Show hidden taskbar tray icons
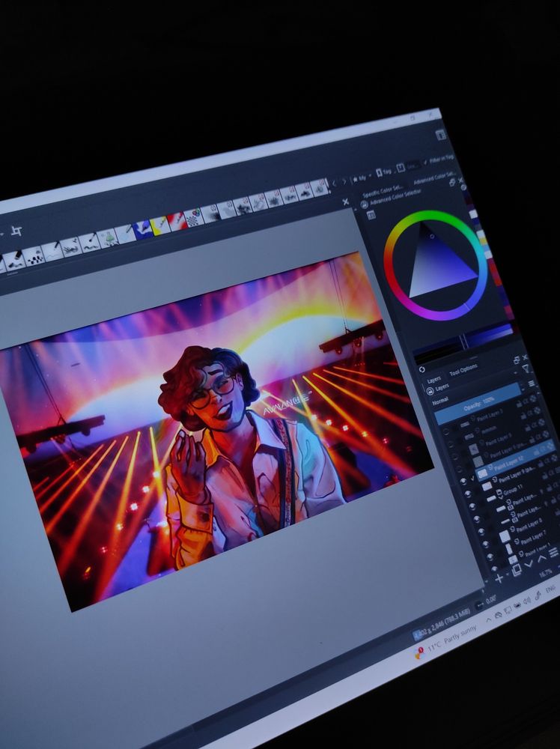 click(488, 619)
